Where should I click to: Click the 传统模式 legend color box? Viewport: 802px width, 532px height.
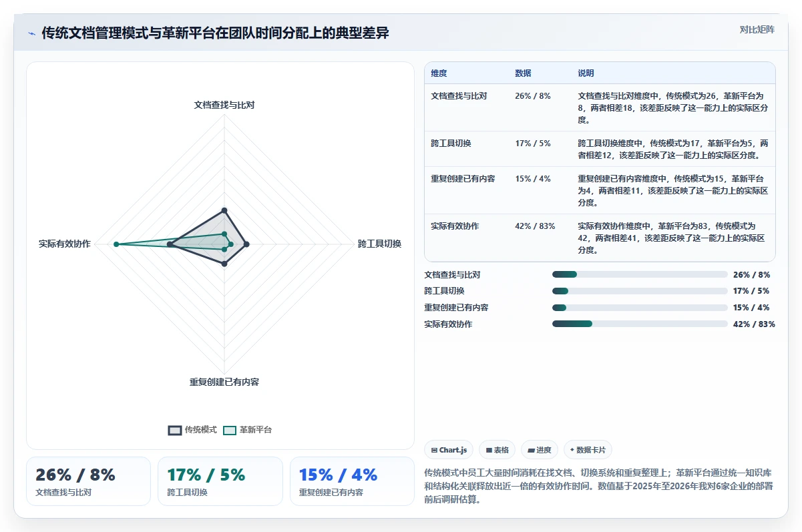pyautogui.click(x=175, y=431)
